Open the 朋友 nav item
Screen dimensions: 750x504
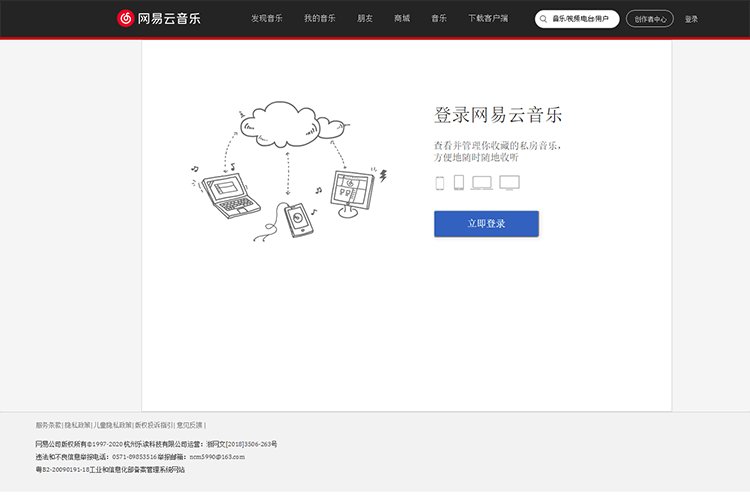click(365, 19)
